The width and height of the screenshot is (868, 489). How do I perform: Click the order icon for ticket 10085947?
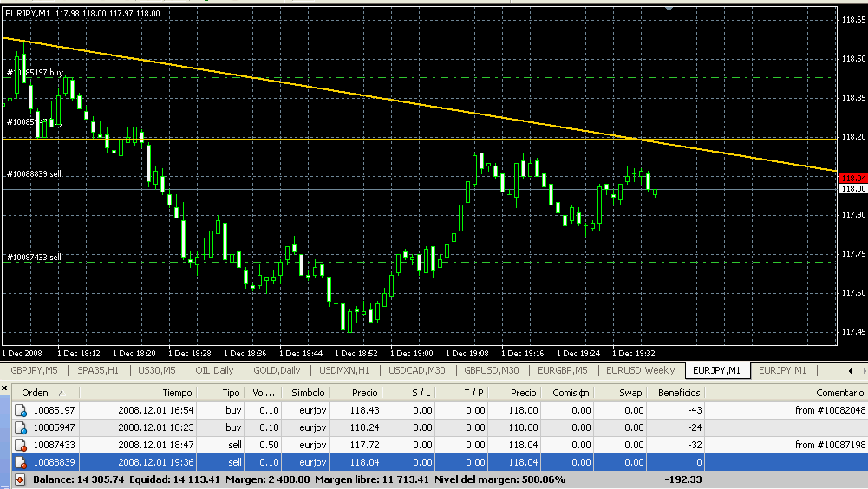(21, 427)
